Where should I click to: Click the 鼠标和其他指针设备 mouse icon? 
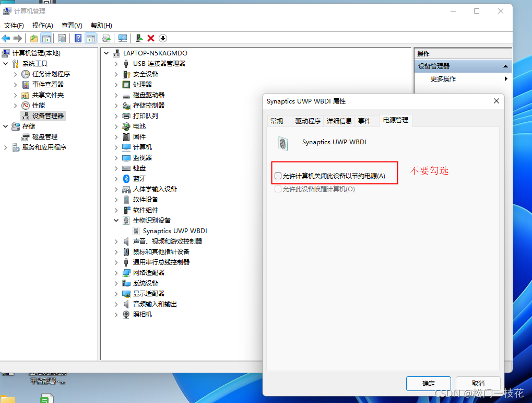126,252
